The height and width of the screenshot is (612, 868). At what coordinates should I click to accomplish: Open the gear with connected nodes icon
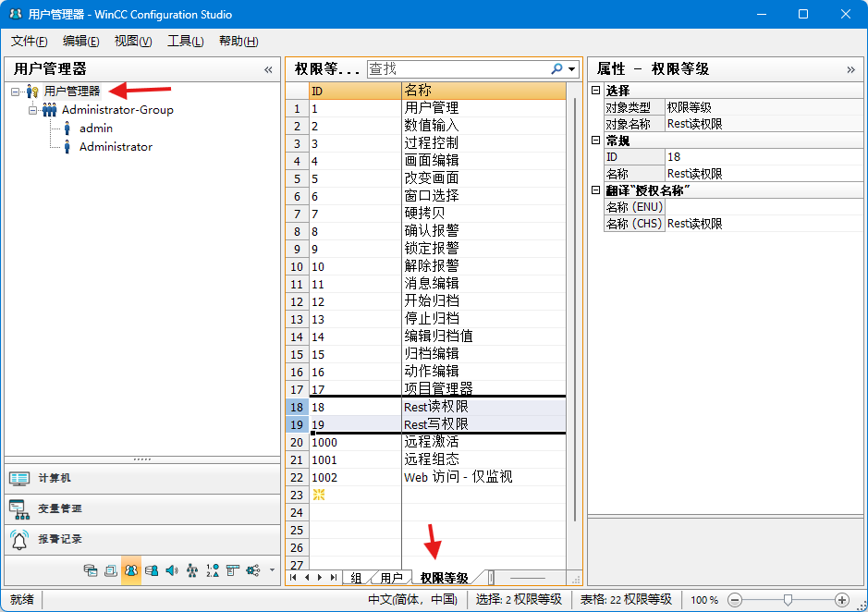pos(253,570)
